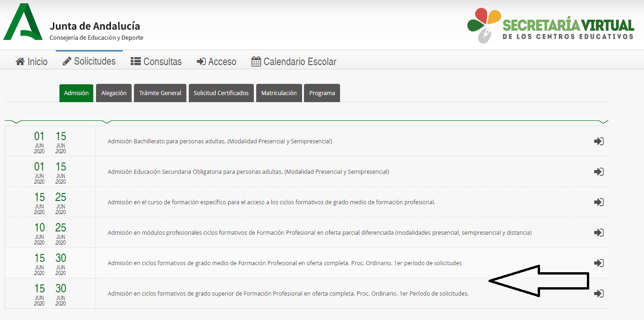
Task: Open the Solicitud Certificados tab
Action: [x=221, y=93]
